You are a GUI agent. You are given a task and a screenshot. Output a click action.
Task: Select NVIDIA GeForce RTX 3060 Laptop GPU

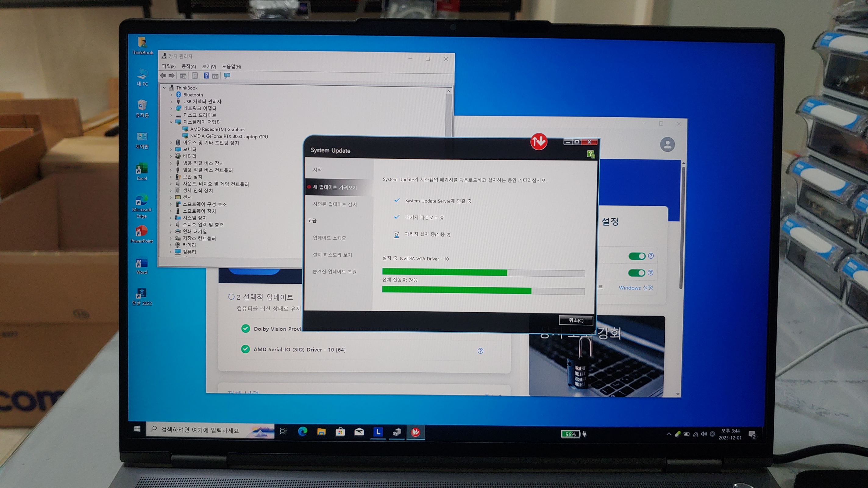point(229,136)
